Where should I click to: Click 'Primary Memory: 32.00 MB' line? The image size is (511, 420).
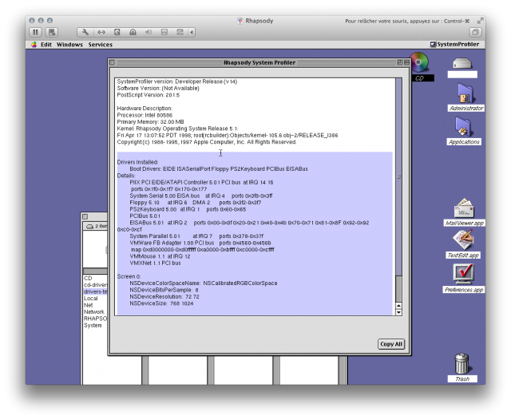(151, 122)
